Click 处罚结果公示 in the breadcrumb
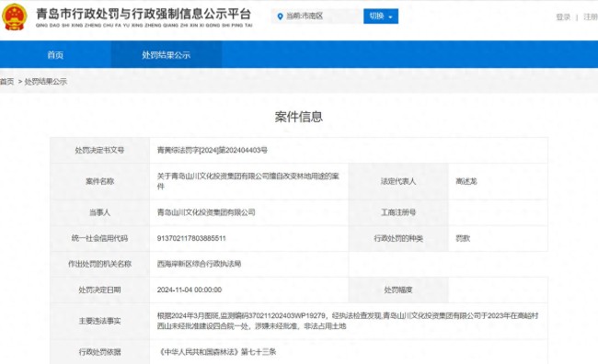This screenshot has width=598, height=364. pyautogui.click(x=46, y=81)
